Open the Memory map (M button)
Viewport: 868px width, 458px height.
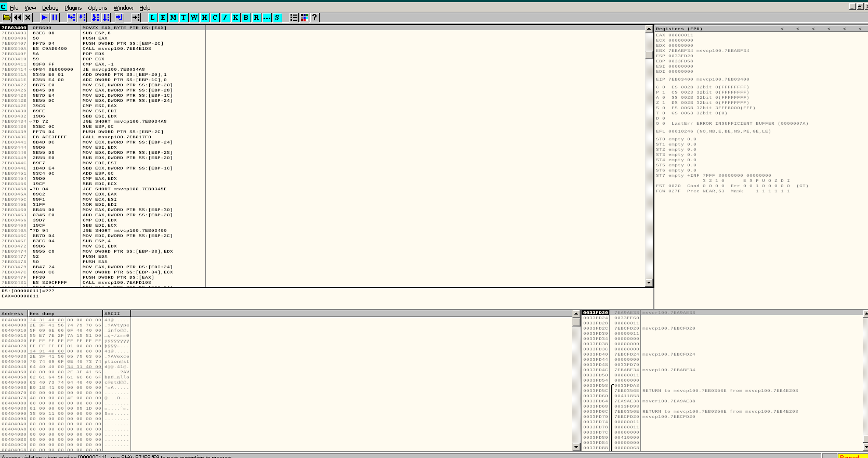[x=173, y=18]
